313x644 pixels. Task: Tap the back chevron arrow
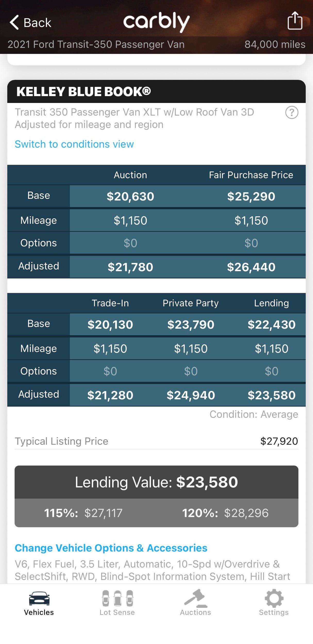coord(14,22)
